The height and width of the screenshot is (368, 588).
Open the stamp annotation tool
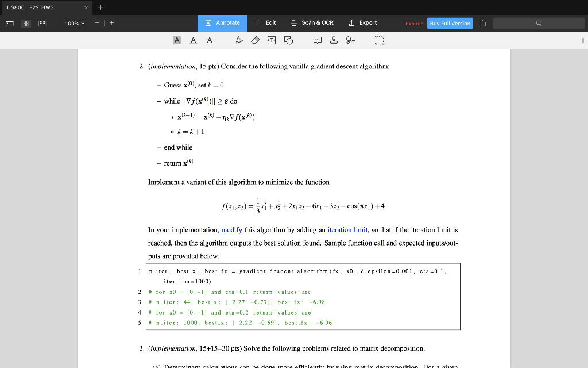click(x=333, y=40)
